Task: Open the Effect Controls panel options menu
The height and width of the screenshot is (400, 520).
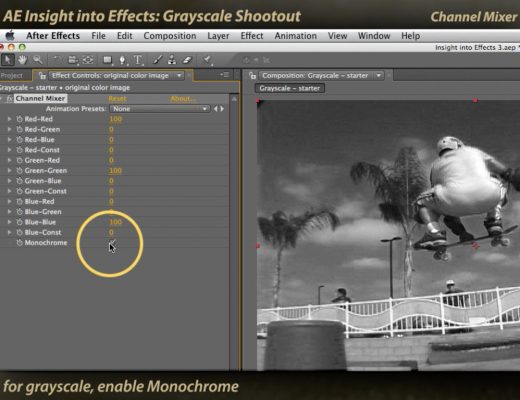Action: pos(225,75)
